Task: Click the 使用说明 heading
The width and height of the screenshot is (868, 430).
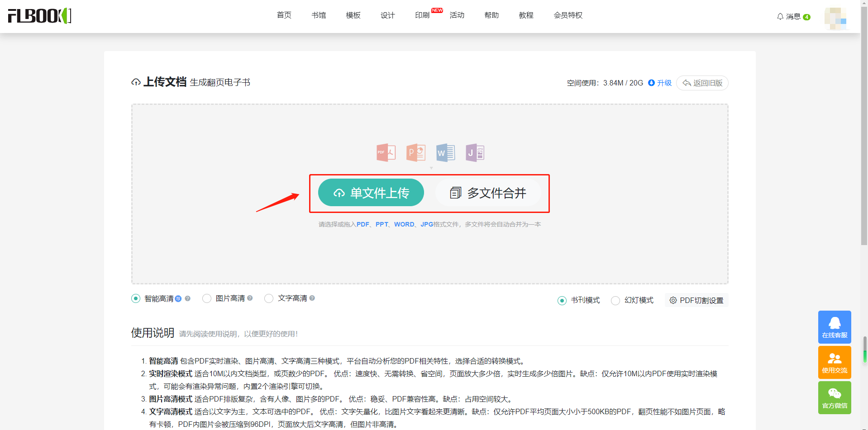Action: (x=153, y=333)
